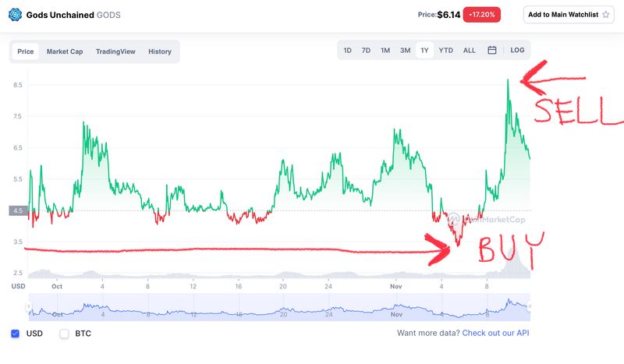Toggle LOG scale on the chart
Image resolution: width=624 pixels, height=364 pixels.
coord(517,51)
